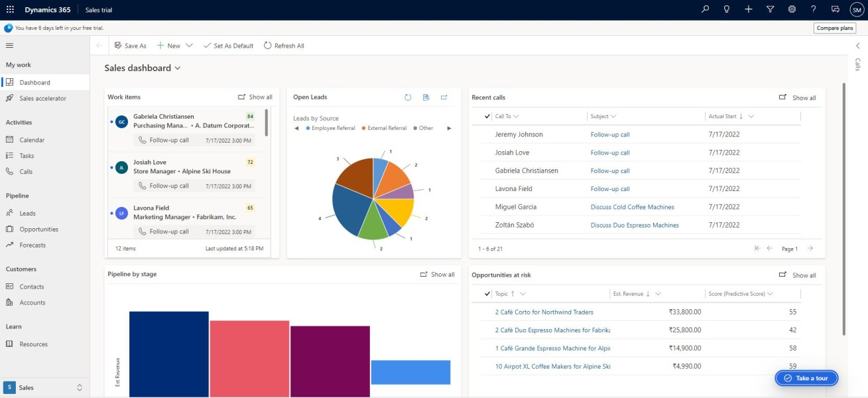Viewport: 868px width, 398px height.
Task: Open the Call To column menu
Action: tap(516, 117)
